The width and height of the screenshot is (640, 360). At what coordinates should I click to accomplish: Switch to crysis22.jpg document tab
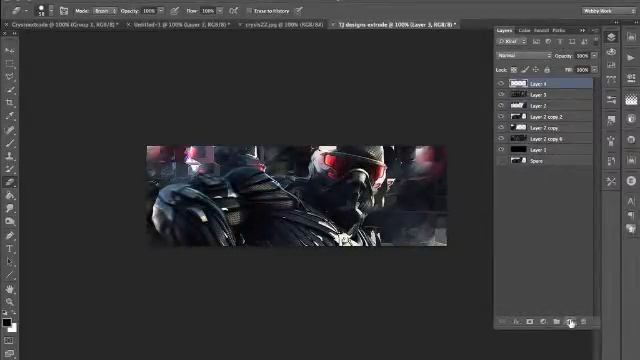click(284, 24)
